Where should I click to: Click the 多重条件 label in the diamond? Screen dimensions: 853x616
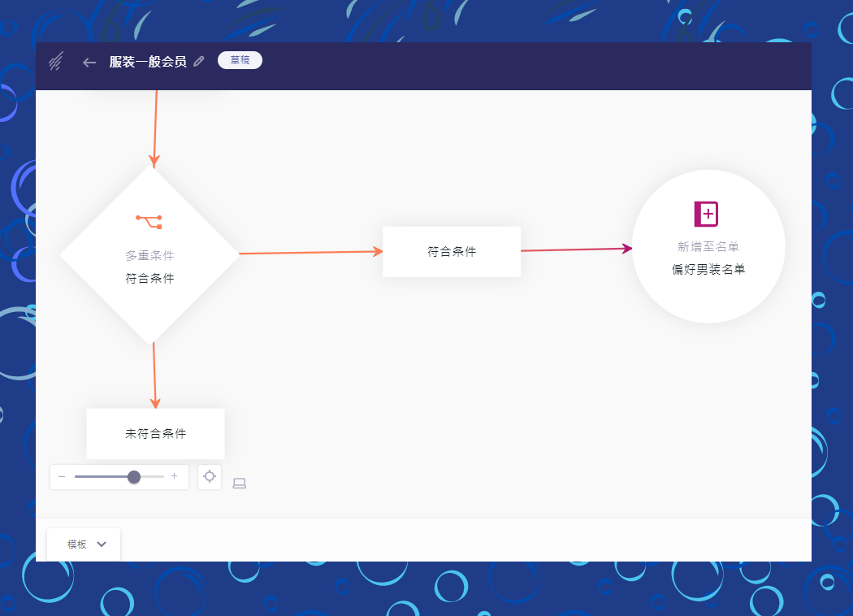tap(149, 255)
